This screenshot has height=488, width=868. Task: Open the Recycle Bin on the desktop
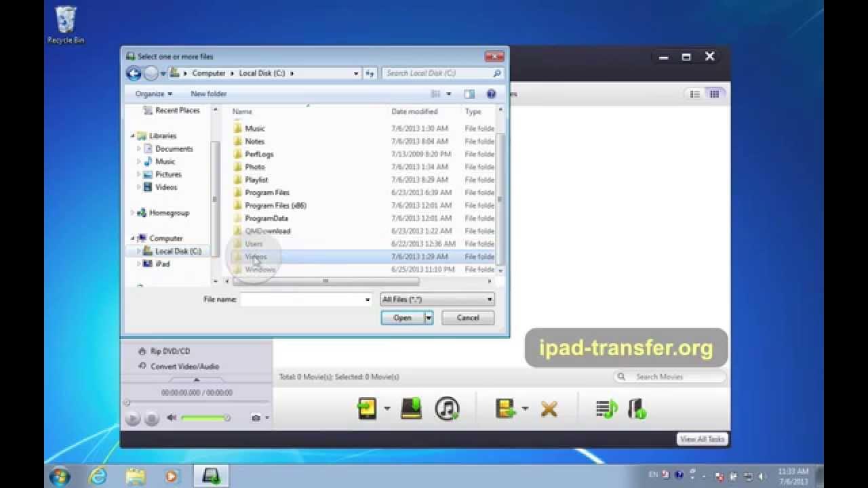coord(66,25)
